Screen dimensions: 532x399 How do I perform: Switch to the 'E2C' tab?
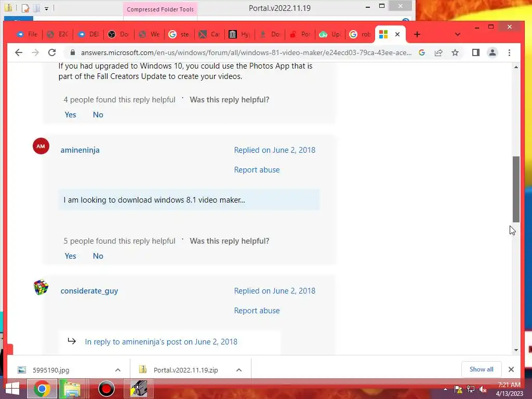(58, 34)
